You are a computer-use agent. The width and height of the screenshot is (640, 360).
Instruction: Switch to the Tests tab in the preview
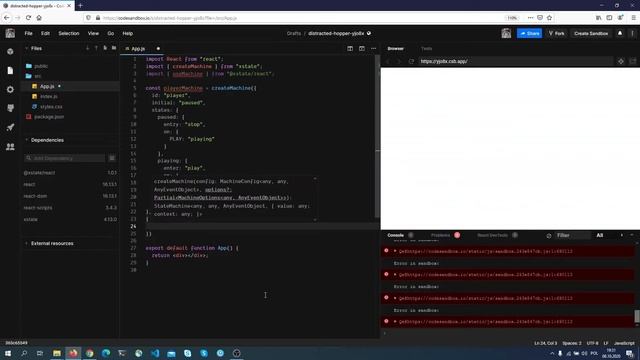click(x=427, y=49)
